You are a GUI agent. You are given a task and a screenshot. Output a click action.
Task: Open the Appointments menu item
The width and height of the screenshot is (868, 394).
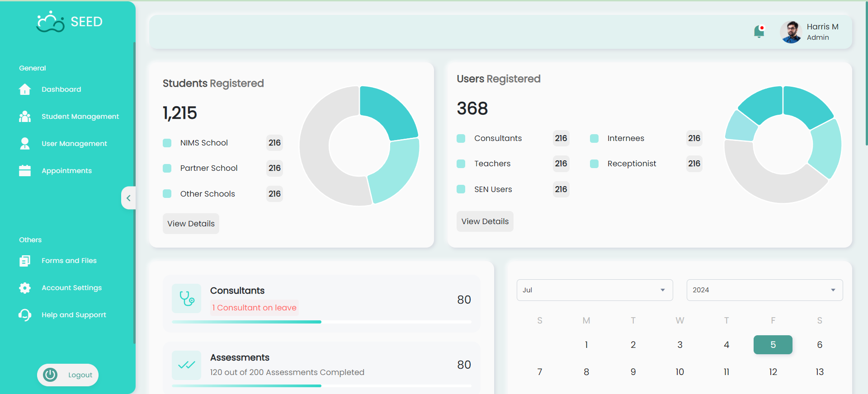66,171
